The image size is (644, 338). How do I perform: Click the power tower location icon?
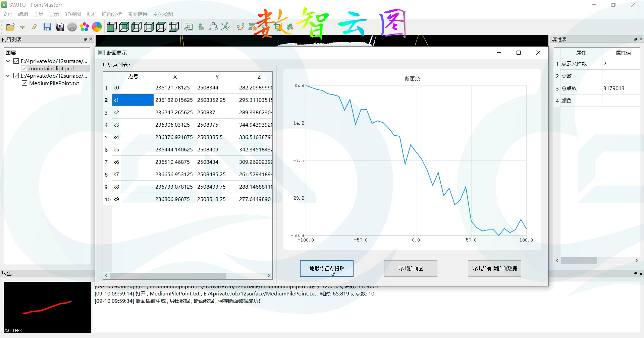pos(201,27)
